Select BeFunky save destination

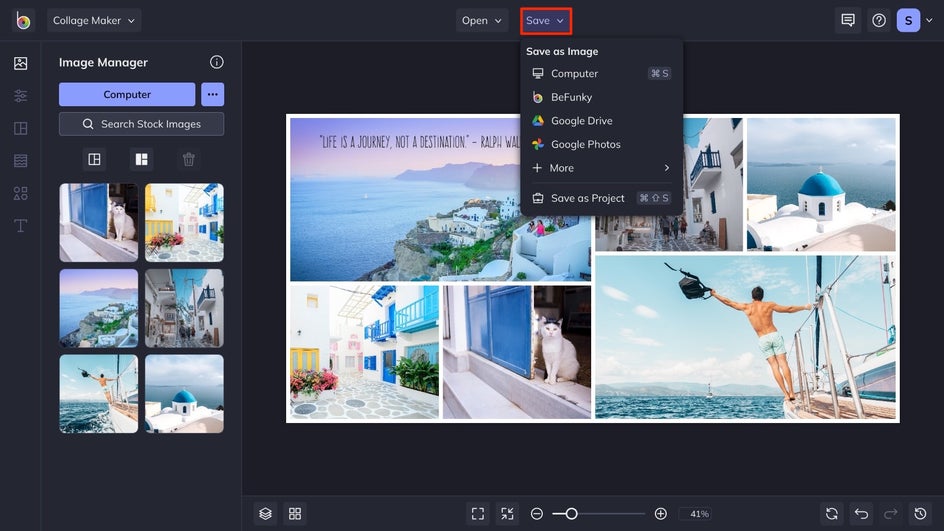601,97
